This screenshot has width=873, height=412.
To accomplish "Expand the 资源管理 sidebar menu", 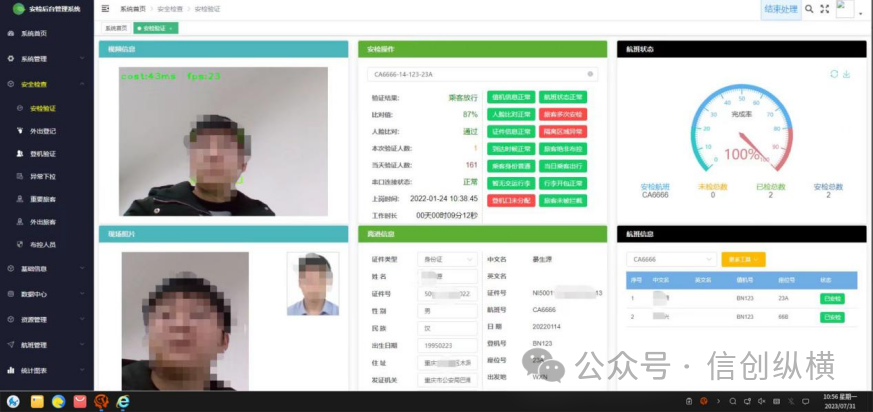I will [47, 320].
